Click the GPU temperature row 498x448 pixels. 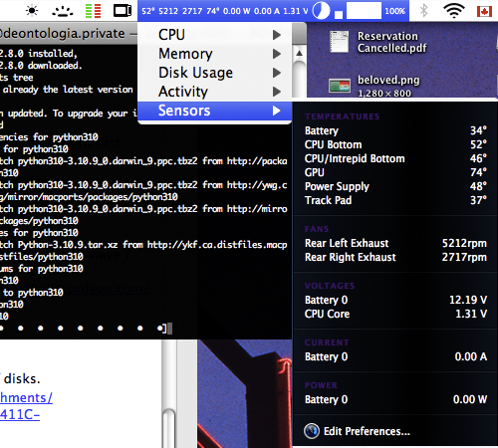point(395,172)
